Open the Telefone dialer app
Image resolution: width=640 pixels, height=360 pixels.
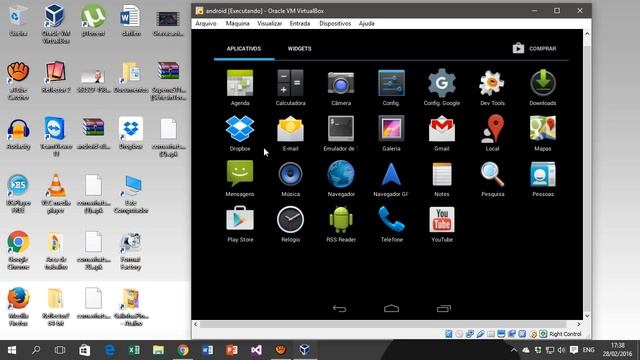pyautogui.click(x=391, y=224)
